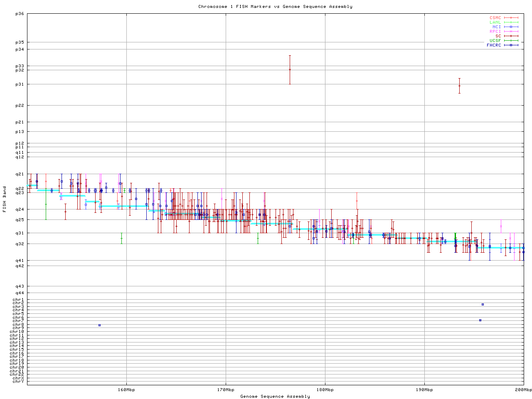Image resolution: width=532 pixels, height=399 pixels.
Task: Click the Genome Sequence Assembly x-axis label
Action: click(275, 397)
